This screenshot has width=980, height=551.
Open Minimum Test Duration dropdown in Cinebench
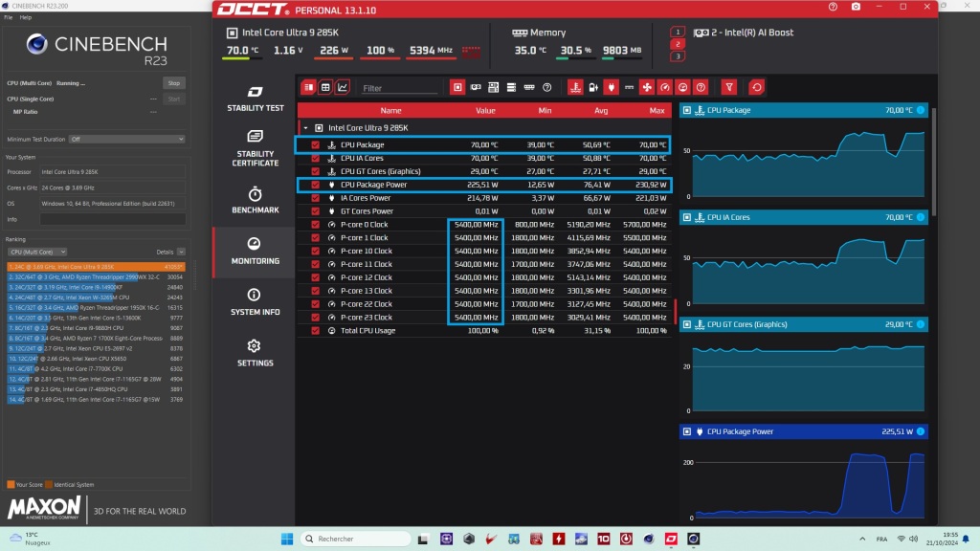coord(127,140)
